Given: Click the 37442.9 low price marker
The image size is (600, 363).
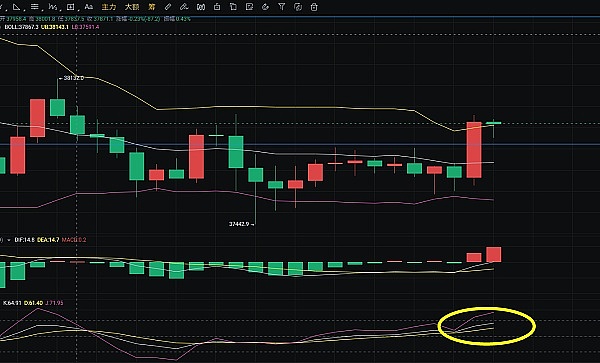Looking at the screenshot, I should click(x=241, y=224).
